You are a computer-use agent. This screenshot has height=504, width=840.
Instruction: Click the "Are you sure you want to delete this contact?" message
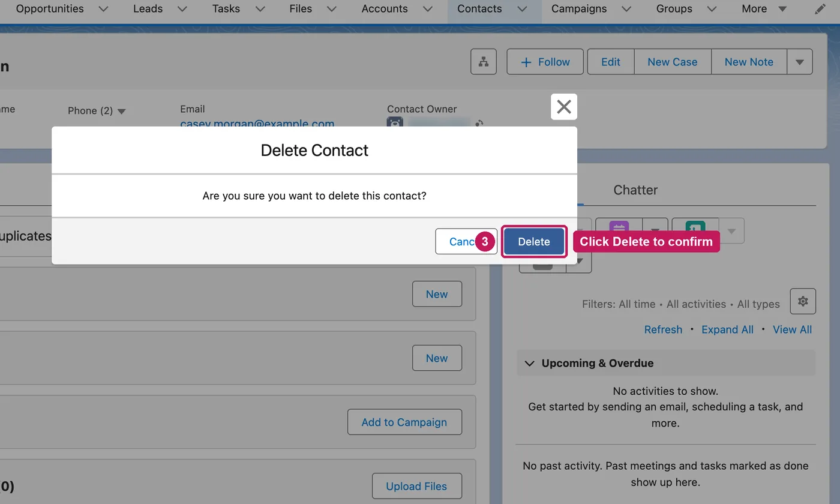click(x=314, y=196)
